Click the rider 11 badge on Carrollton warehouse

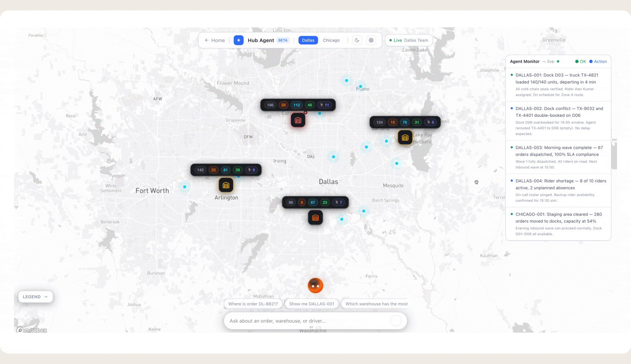324,105
